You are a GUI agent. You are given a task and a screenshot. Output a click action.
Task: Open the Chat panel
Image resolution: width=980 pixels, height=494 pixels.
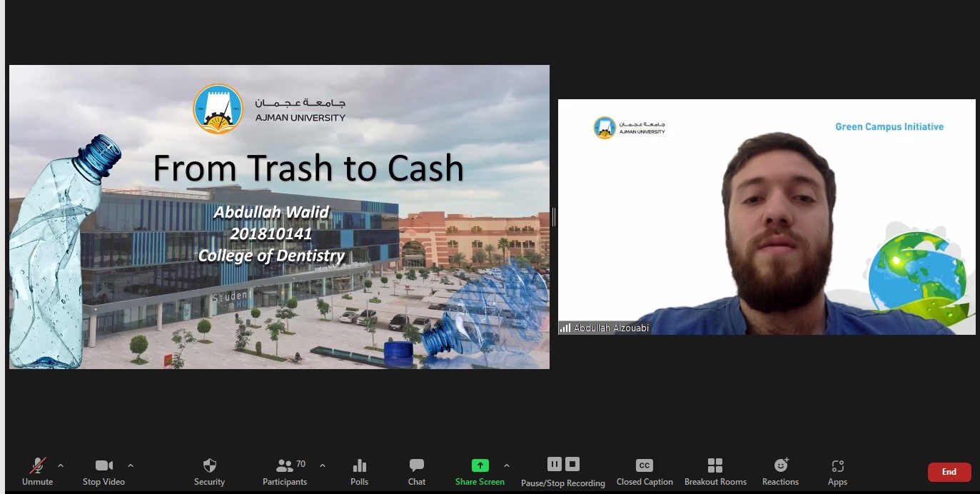pos(417,466)
